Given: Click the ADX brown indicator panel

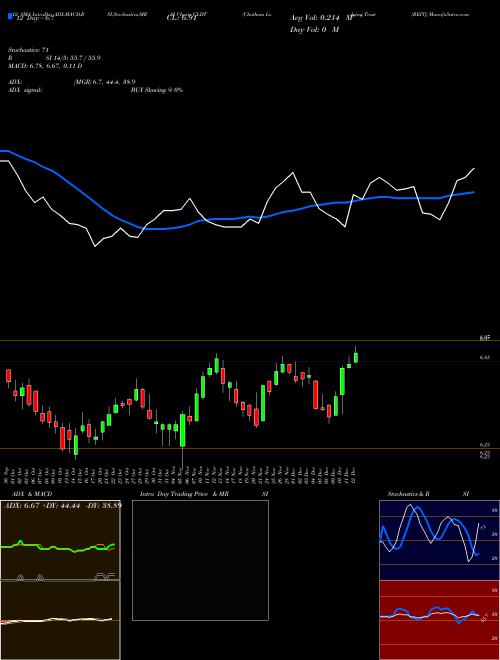Looking at the screenshot, I should 60,540.
